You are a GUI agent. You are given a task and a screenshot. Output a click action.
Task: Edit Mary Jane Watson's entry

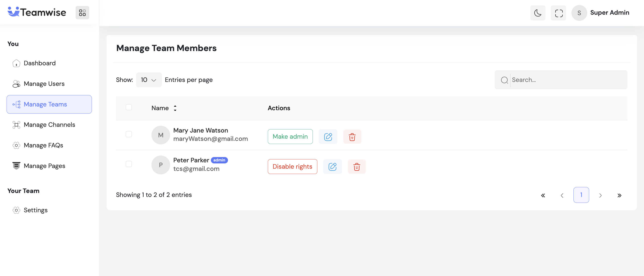(x=328, y=137)
